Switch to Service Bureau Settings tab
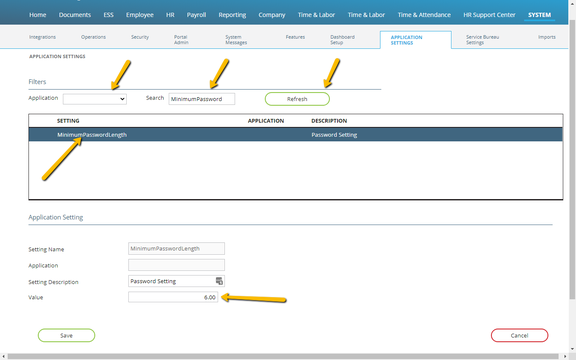The height and width of the screenshot is (360, 576). coord(482,40)
